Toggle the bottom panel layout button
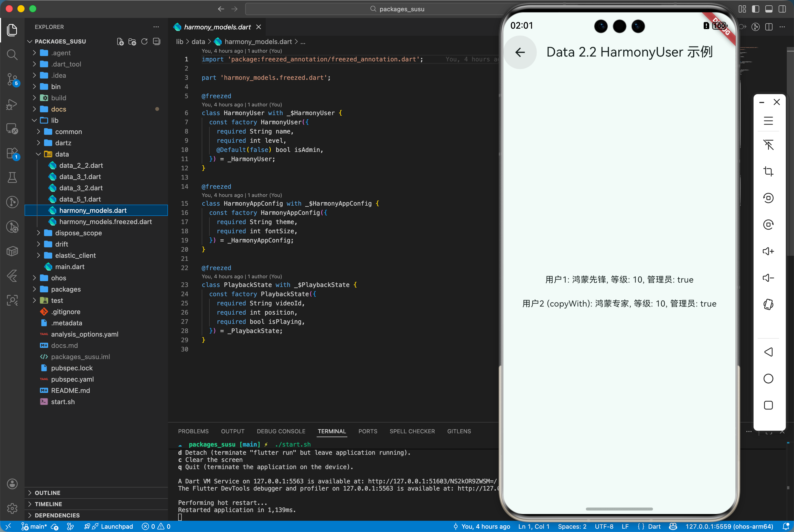 click(x=769, y=9)
